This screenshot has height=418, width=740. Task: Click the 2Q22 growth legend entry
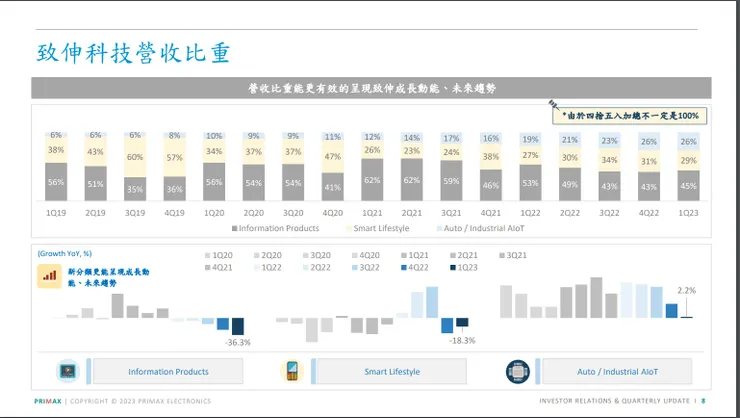click(317, 268)
